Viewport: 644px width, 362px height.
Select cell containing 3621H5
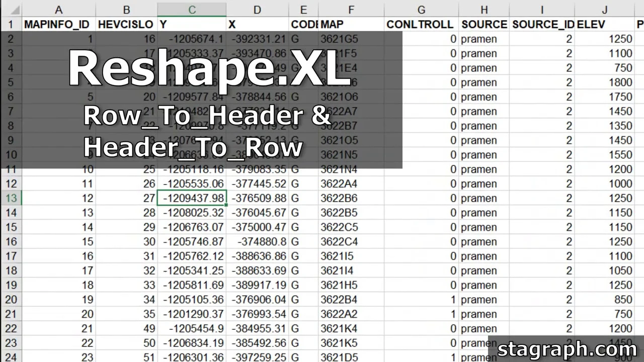pos(351,285)
